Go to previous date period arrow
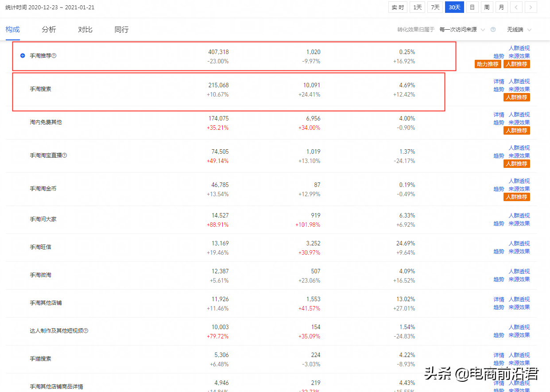Image resolution: width=550 pixels, height=392 pixels. 516,7
